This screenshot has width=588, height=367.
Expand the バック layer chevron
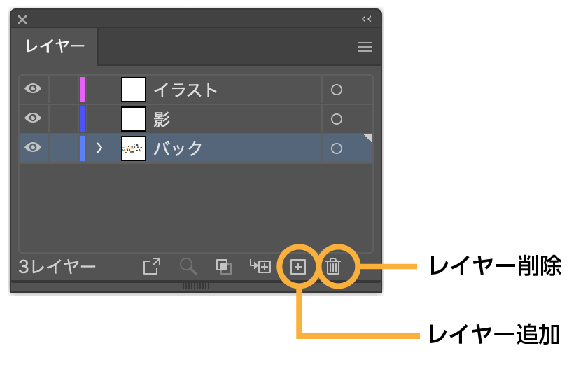pyautogui.click(x=99, y=148)
